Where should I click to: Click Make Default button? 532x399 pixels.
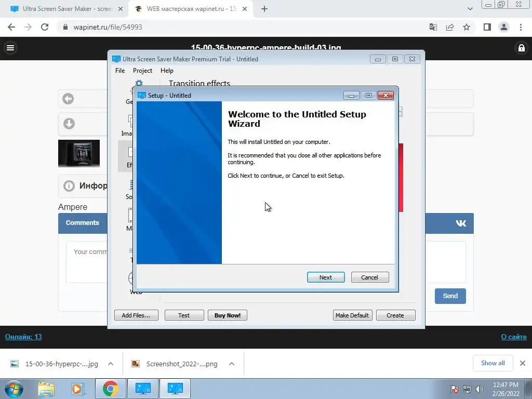tap(353, 315)
